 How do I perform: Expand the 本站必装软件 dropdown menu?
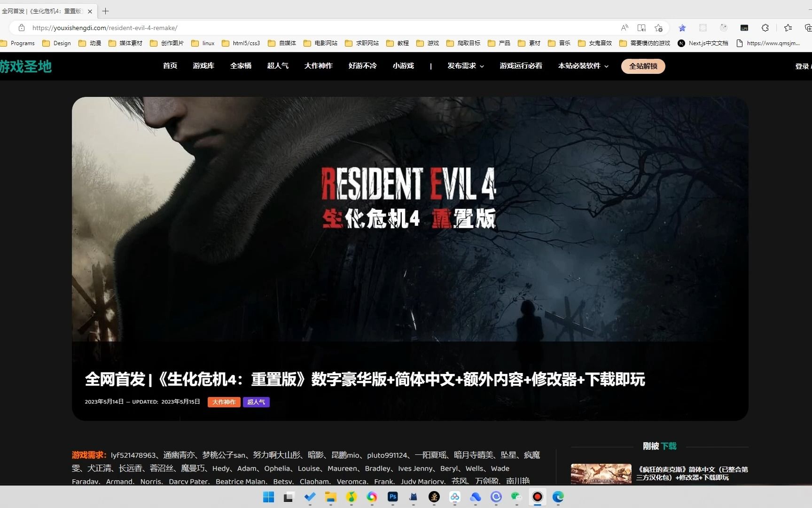(x=582, y=66)
